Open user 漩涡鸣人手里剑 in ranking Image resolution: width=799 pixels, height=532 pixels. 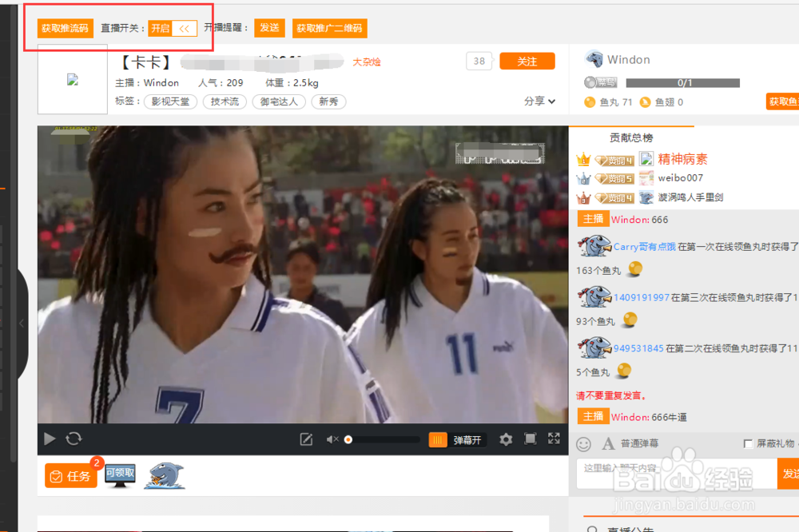tap(690, 197)
